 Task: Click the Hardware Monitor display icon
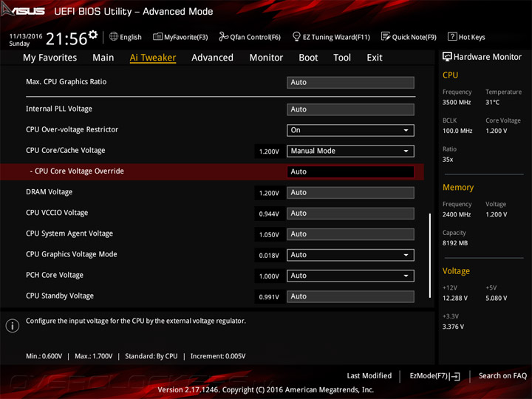tap(447, 57)
